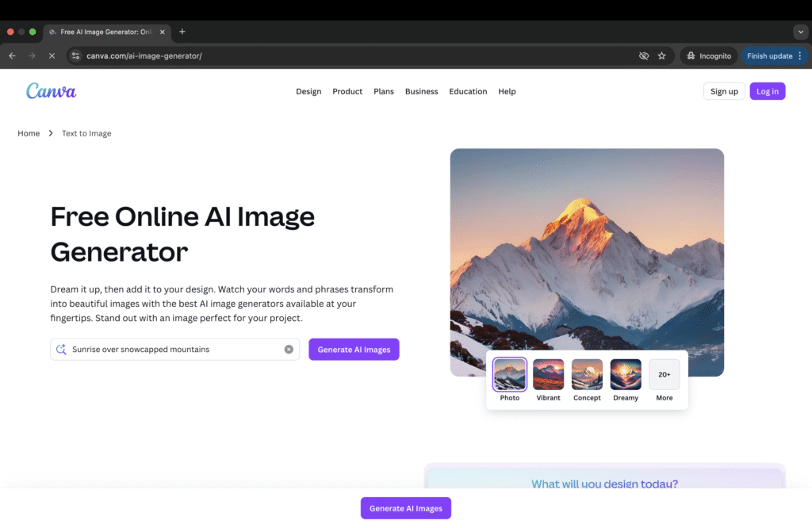Clear the prompt with the X icon
Screen dimensions: 812x528
[289, 350]
